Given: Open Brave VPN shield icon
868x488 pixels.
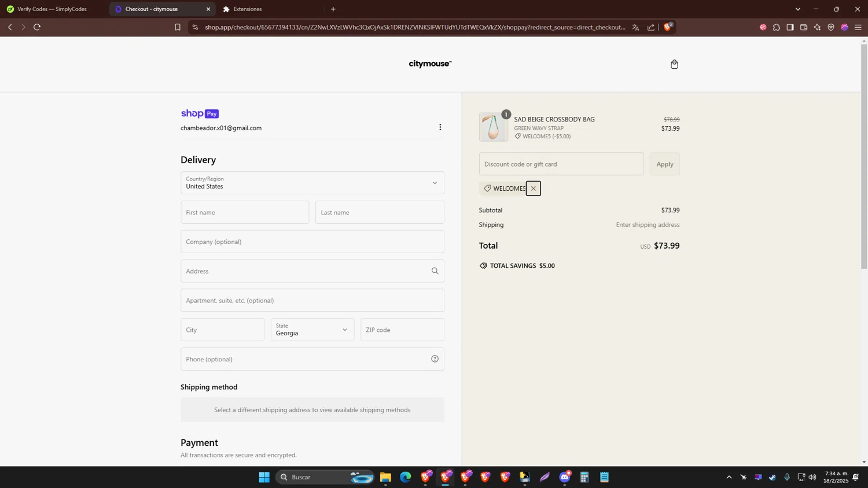Looking at the screenshot, I should click(x=831, y=27).
